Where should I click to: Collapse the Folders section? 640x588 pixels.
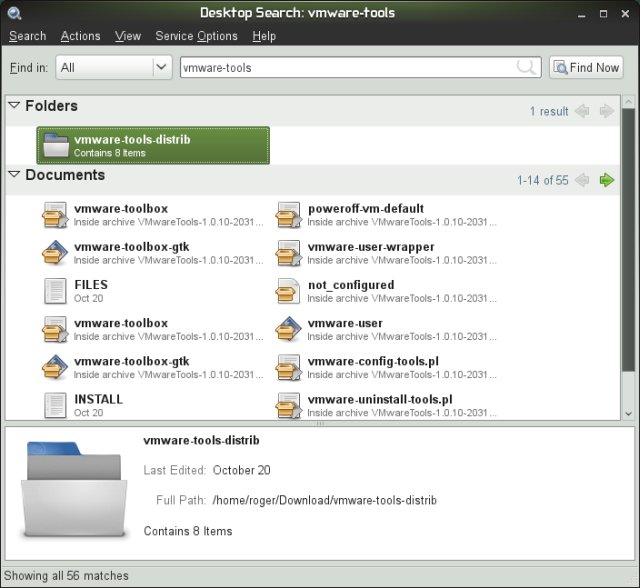pyautogui.click(x=14, y=105)
